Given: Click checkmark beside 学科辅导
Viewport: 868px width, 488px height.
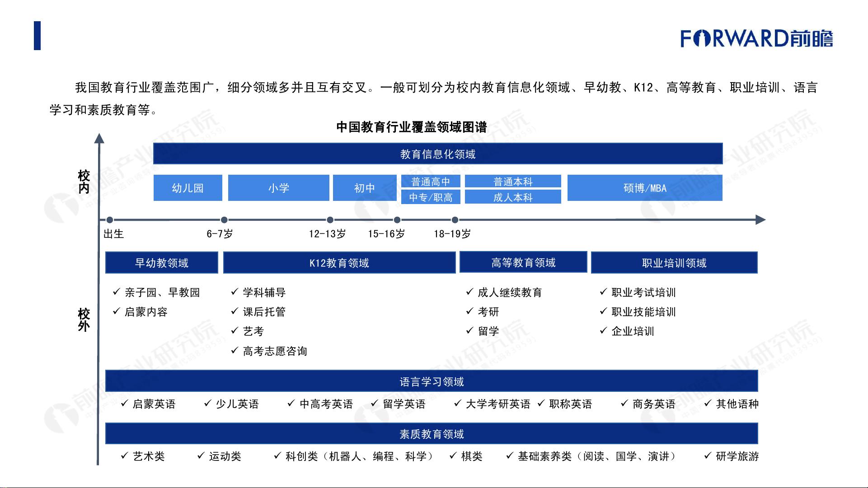Looking at the screenshot, I should pos(234,292).
